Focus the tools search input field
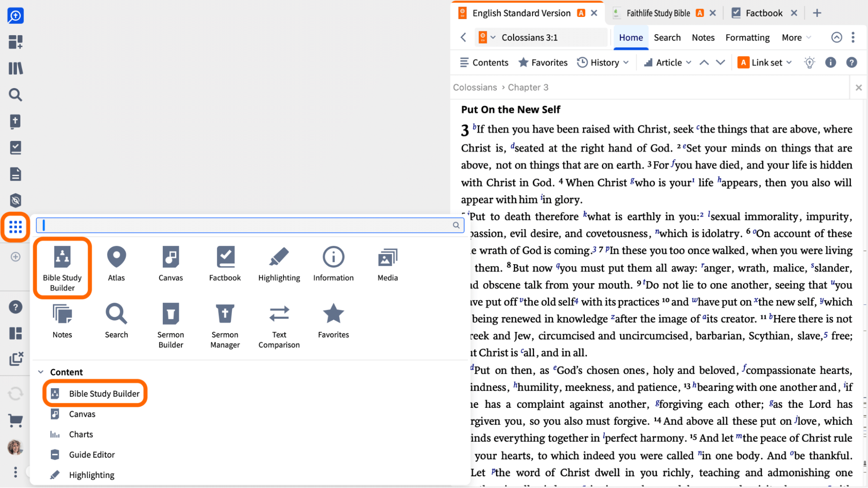868x488 pixels. click(250, 225)
